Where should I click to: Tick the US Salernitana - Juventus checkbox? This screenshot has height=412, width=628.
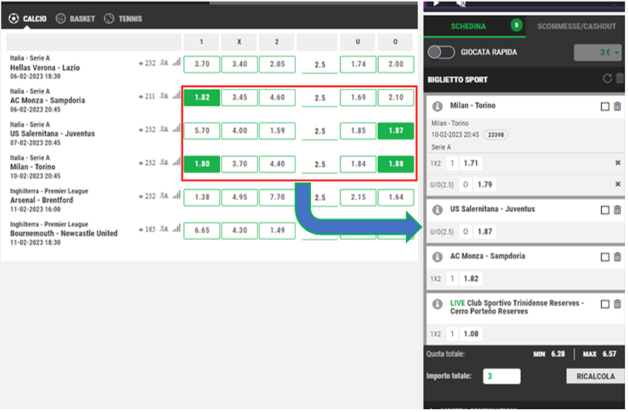(603, 210)
